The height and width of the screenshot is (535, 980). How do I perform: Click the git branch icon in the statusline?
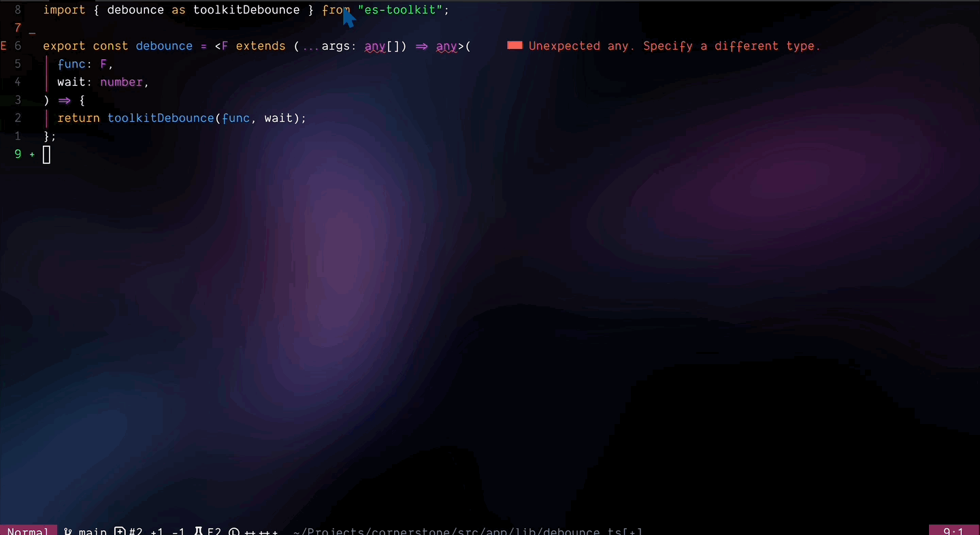67,532
